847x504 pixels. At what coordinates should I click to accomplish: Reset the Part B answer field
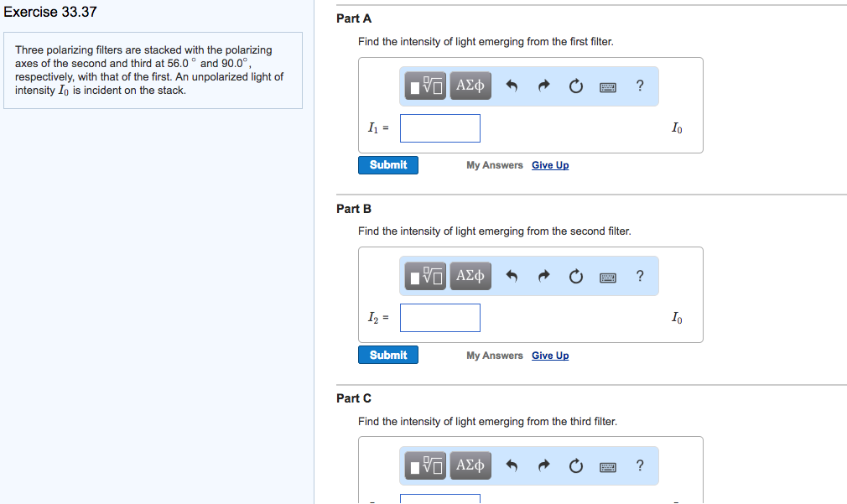pos(575,276)
